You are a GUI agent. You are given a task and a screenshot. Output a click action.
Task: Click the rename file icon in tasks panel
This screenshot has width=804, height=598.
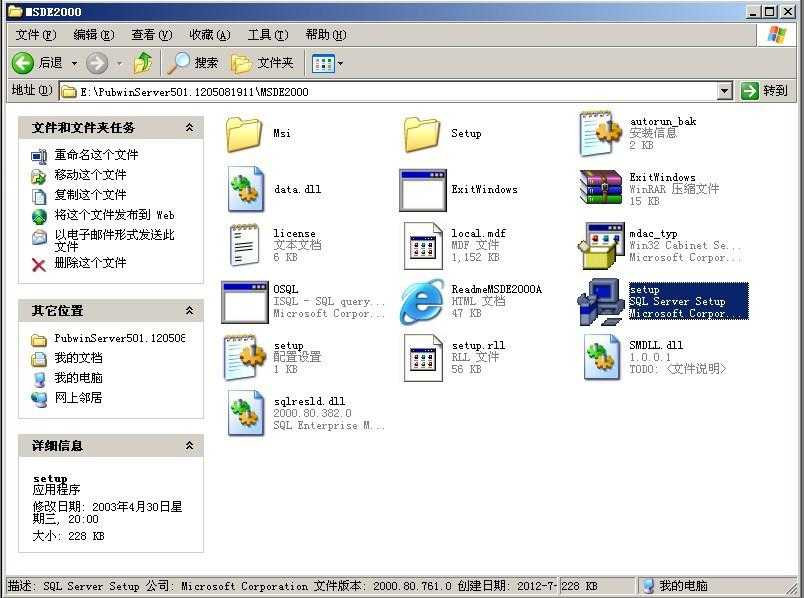(x=39, y=156)
